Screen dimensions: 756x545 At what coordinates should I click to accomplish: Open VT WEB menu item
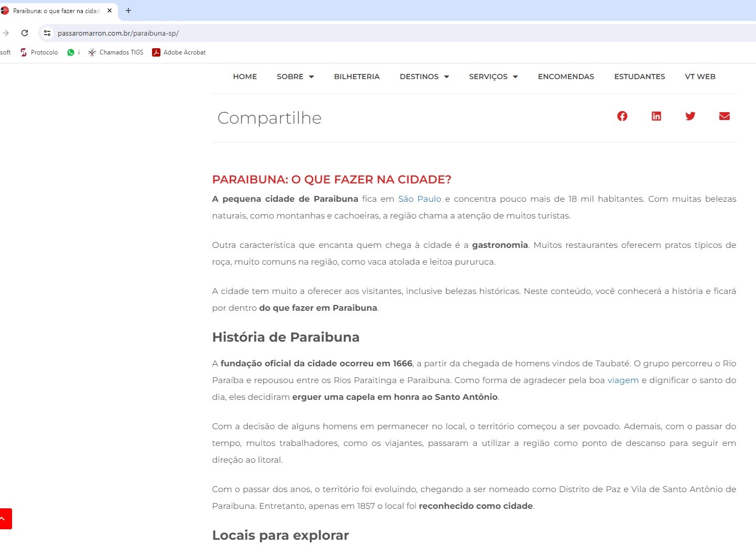(700, 77)
